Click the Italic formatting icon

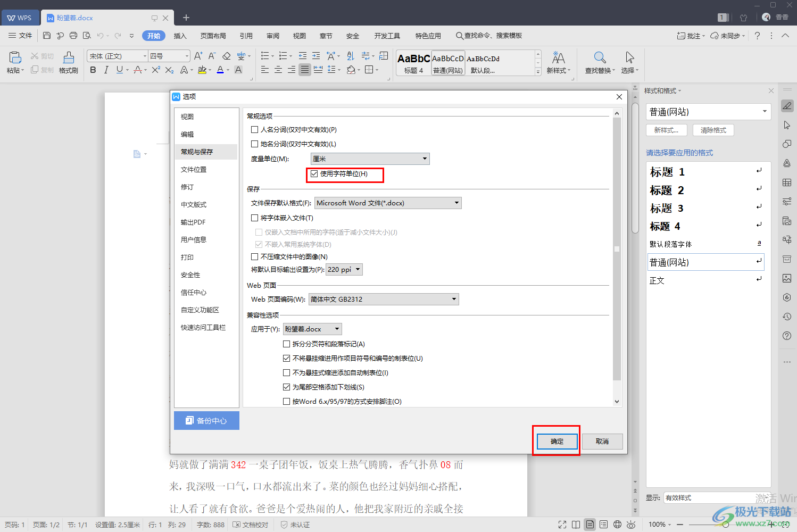(106, 70)
